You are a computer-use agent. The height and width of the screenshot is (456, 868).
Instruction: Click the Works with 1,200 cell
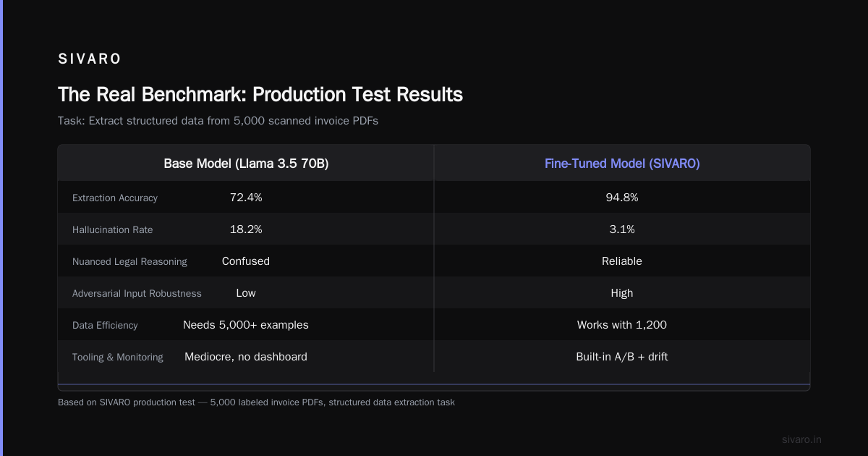coord(622,325)
